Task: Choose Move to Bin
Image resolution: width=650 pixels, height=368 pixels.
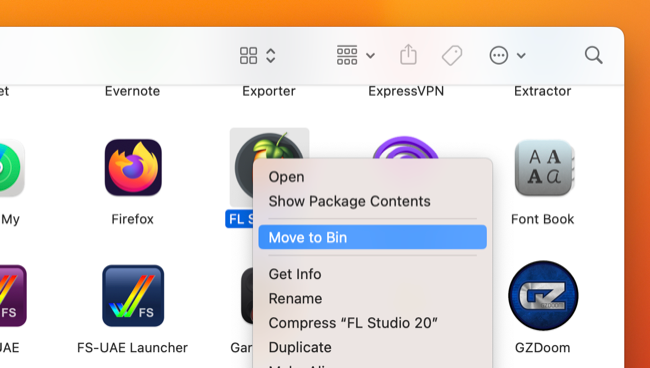Action: [x=372, y=237]
